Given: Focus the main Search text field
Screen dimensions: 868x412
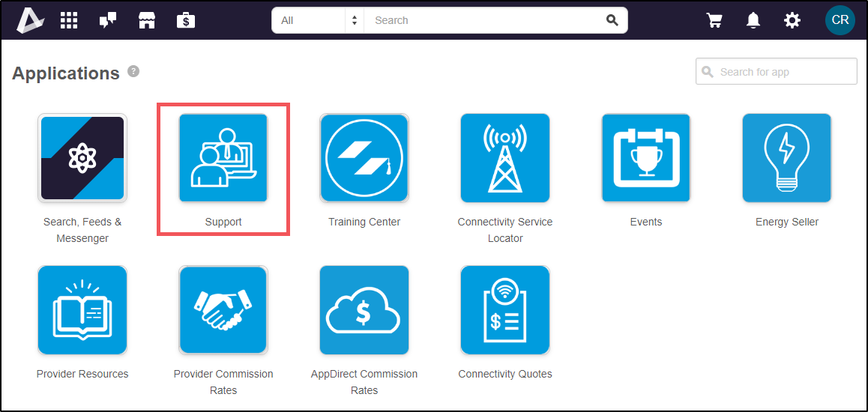Looking at the screenshot, I should [x=484, y=20].
